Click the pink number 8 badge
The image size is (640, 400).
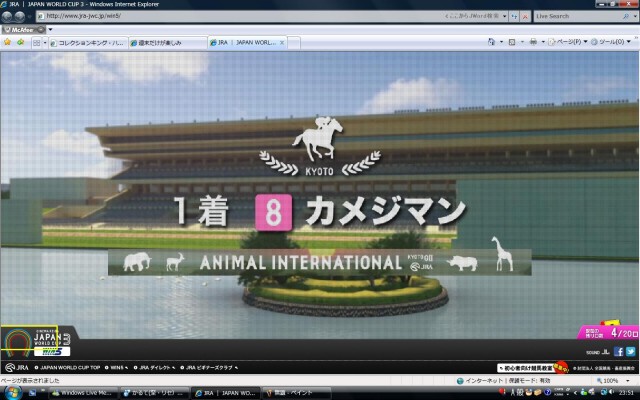coord(273,213)
